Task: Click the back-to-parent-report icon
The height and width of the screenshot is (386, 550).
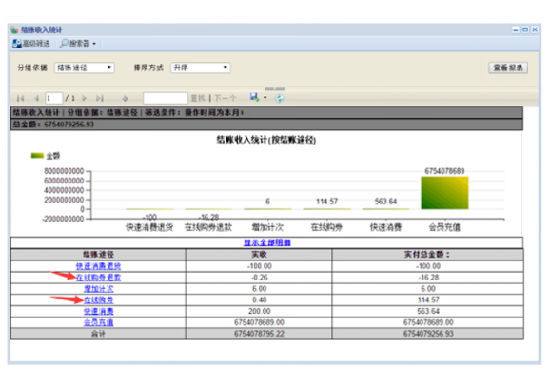Action: click(125, 99)
